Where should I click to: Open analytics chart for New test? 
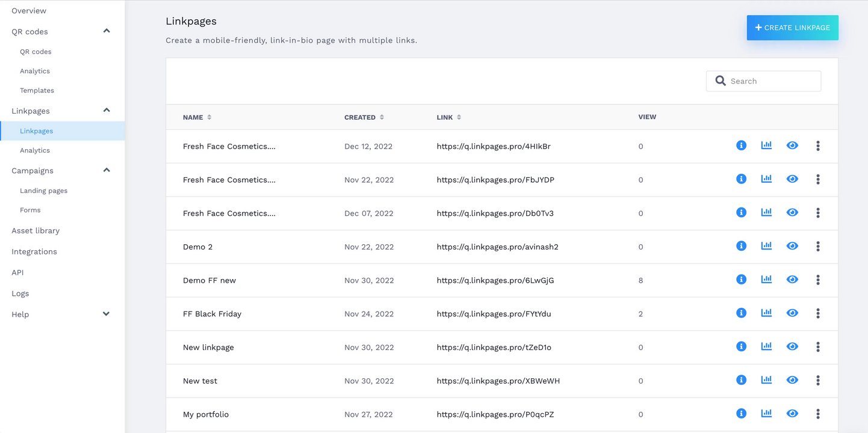pyautogui.click(x=766, y=380)
